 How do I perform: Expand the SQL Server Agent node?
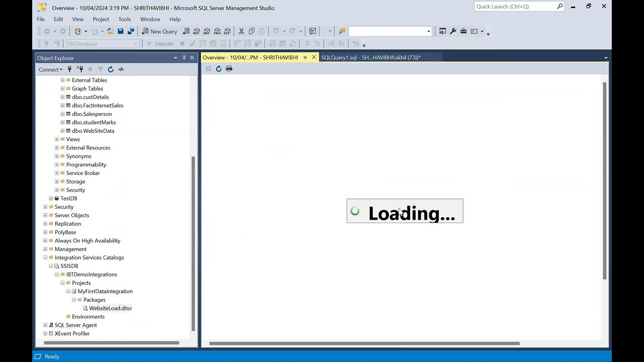click(45, 325)
